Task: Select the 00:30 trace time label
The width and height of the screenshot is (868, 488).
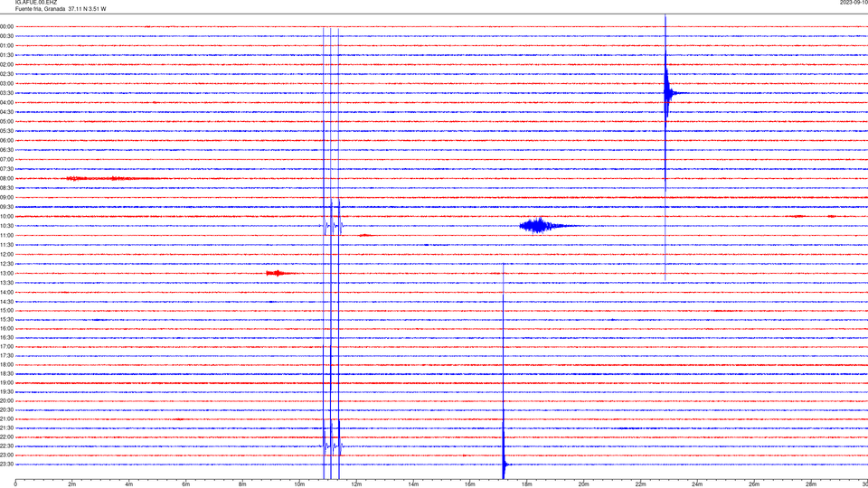Action: click(x=6, y=36)
